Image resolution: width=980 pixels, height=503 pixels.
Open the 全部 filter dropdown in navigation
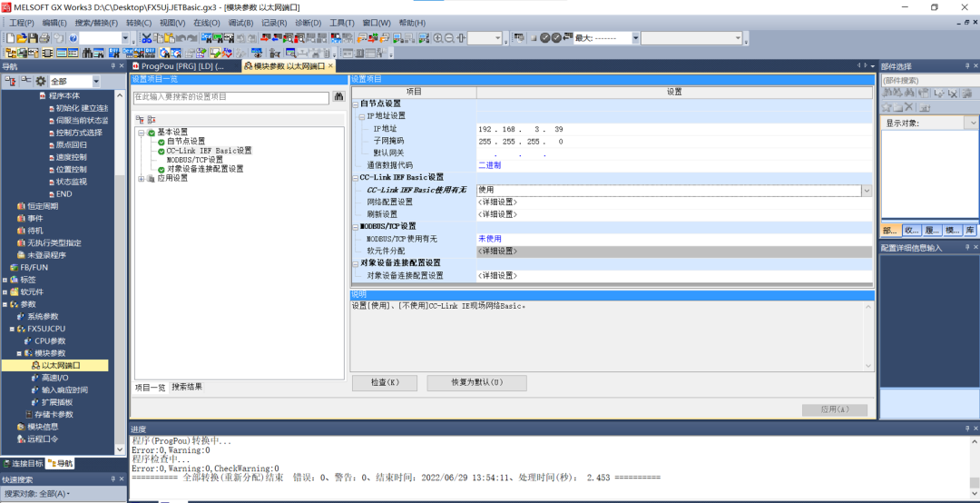click(95, 82)
